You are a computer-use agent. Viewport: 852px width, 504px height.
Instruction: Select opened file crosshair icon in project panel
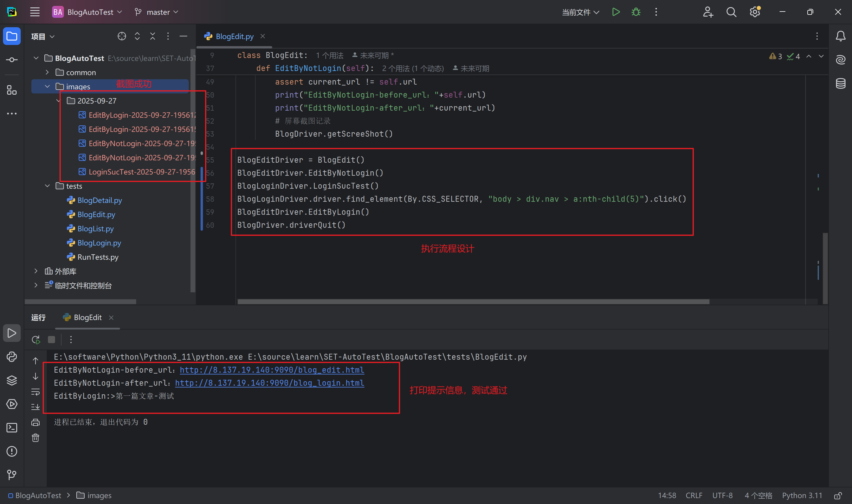point(122,36)
